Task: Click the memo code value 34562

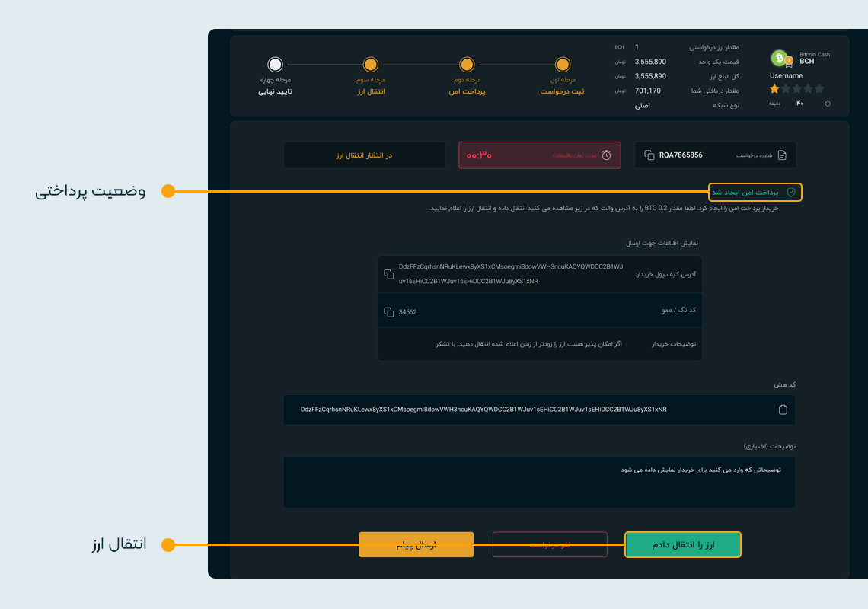Action: (x=407, y=312)
